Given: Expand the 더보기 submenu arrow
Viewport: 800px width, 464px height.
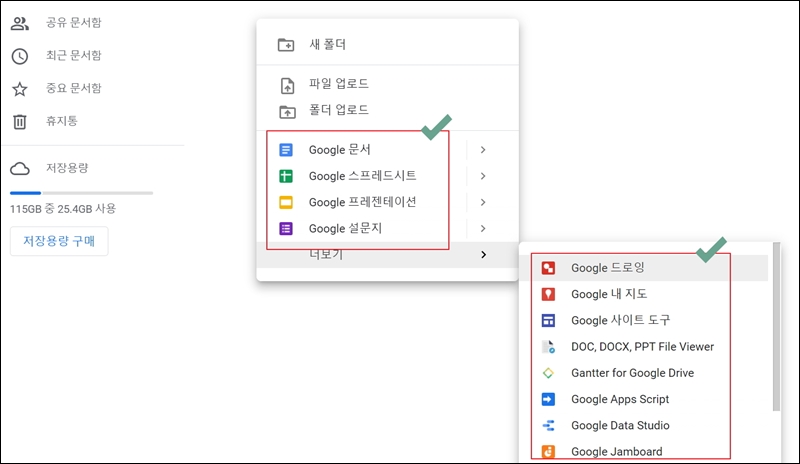Looking at the screenshot, I should tap(483, 255).
